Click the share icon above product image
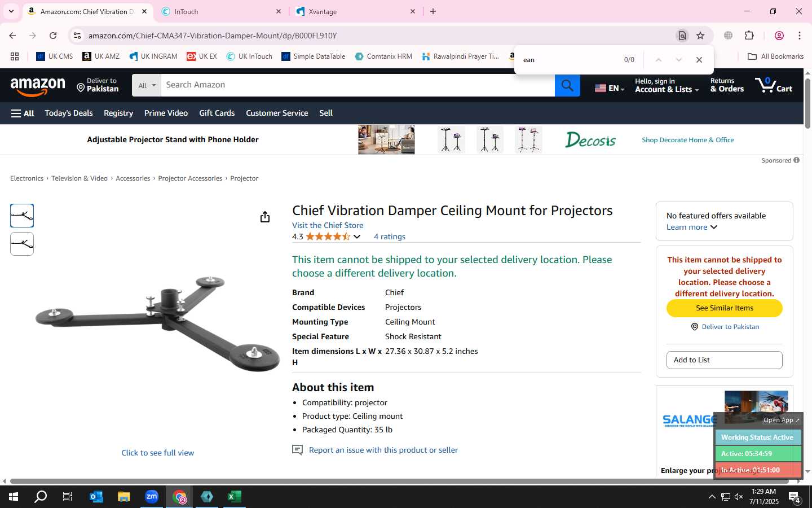This screenshot has width=812, height=508. pyautogui.click(x=265, y=217)
